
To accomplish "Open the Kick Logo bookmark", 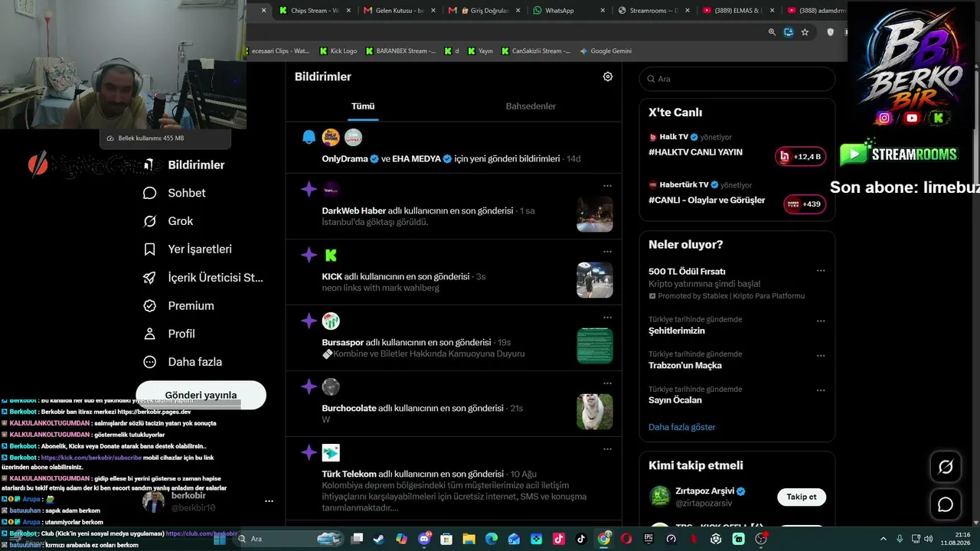I will click(338, 51).
